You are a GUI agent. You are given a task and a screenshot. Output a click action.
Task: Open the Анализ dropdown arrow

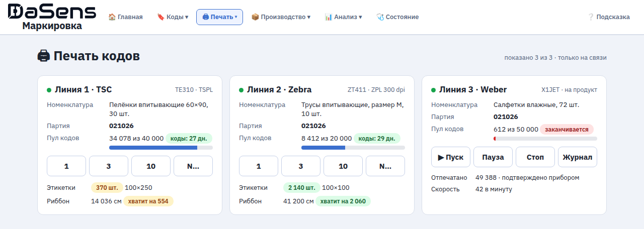click(x=360, y=17)
